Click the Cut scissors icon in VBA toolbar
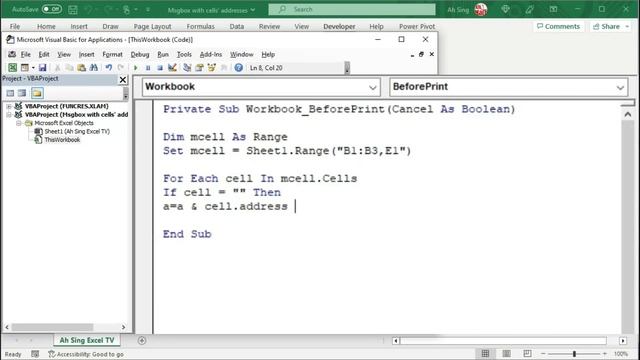 (58, 68)
